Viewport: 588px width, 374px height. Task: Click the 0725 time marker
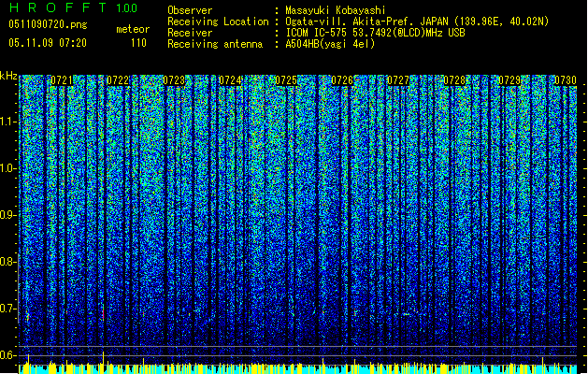(x=286, y=80)
